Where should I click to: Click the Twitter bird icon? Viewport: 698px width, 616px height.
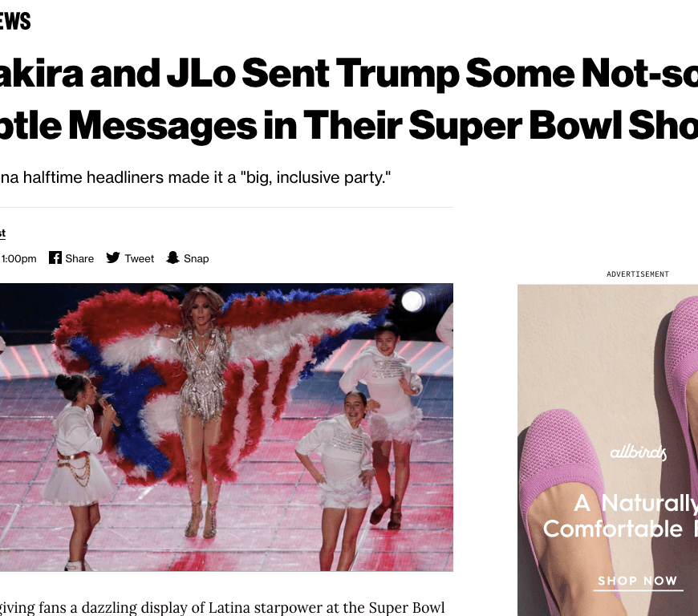point(113,257)
